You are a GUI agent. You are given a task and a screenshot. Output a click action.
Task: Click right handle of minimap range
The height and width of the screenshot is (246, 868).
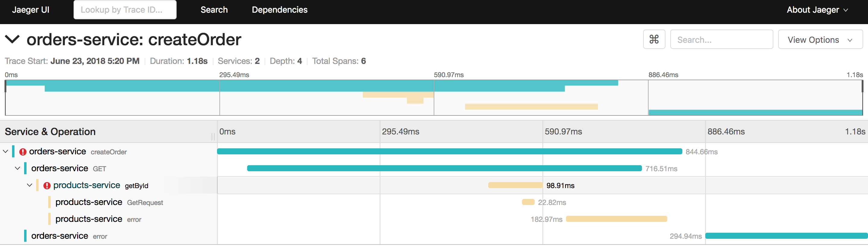(x=862, y=86)
